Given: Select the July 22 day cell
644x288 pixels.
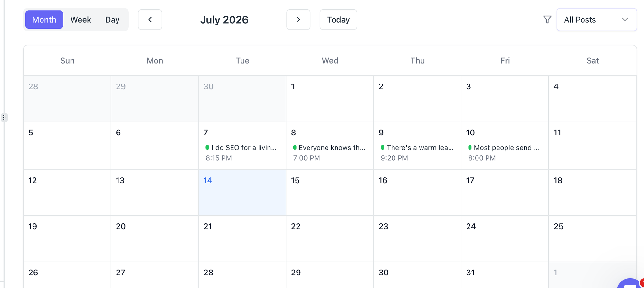Looking at the screenshot, I should pos(330,239).
